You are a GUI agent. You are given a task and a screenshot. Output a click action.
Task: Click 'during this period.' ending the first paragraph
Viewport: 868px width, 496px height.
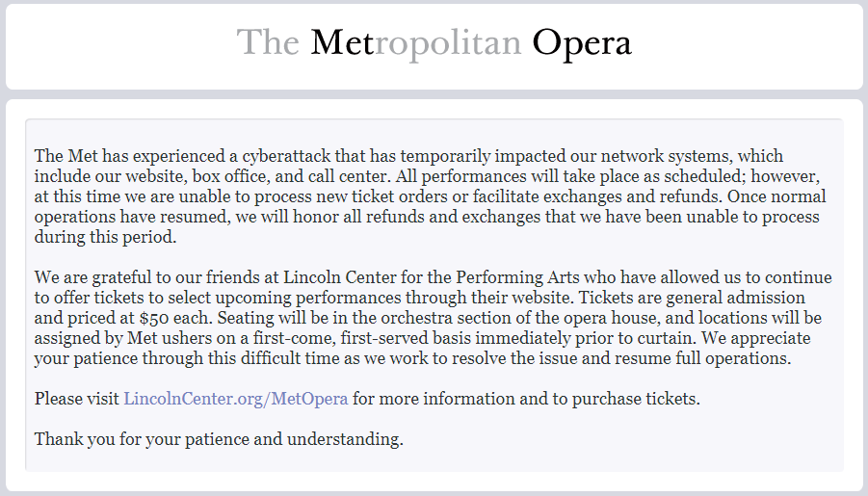tap(106, 237)
